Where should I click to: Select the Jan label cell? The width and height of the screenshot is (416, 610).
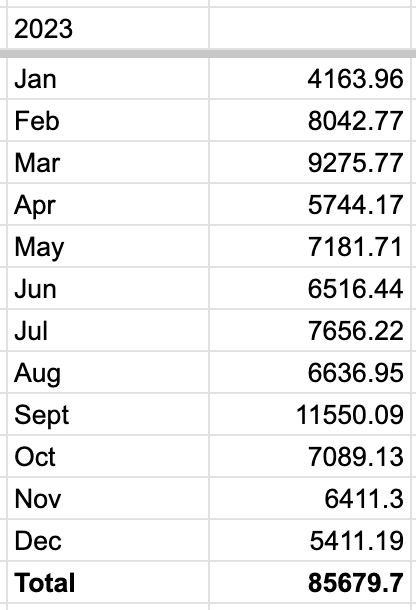coord(108,79)
